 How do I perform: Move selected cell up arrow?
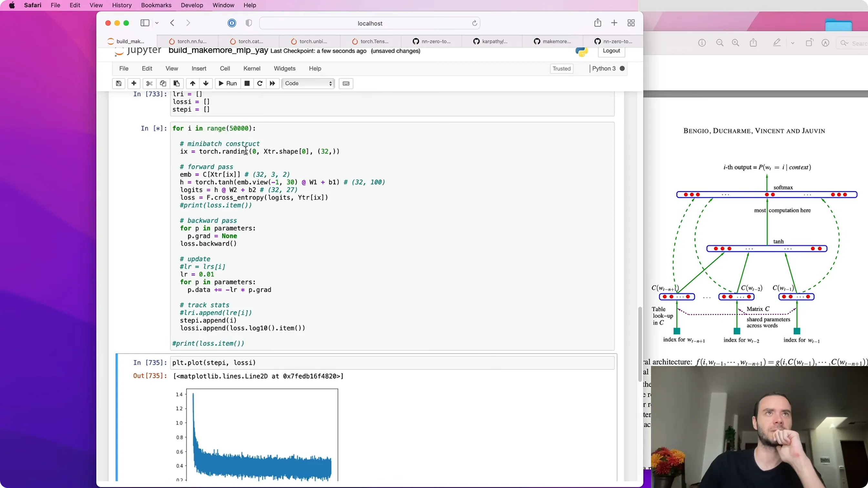192,83
